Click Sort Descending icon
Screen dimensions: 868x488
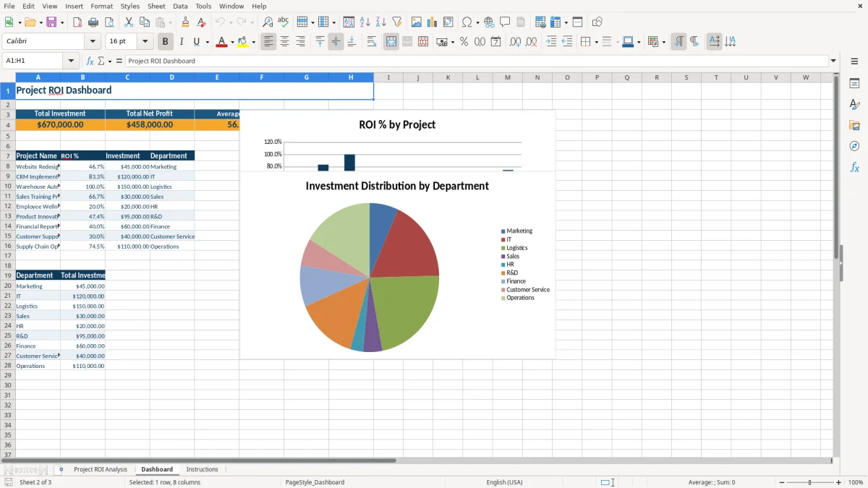[x=380, y=22]
